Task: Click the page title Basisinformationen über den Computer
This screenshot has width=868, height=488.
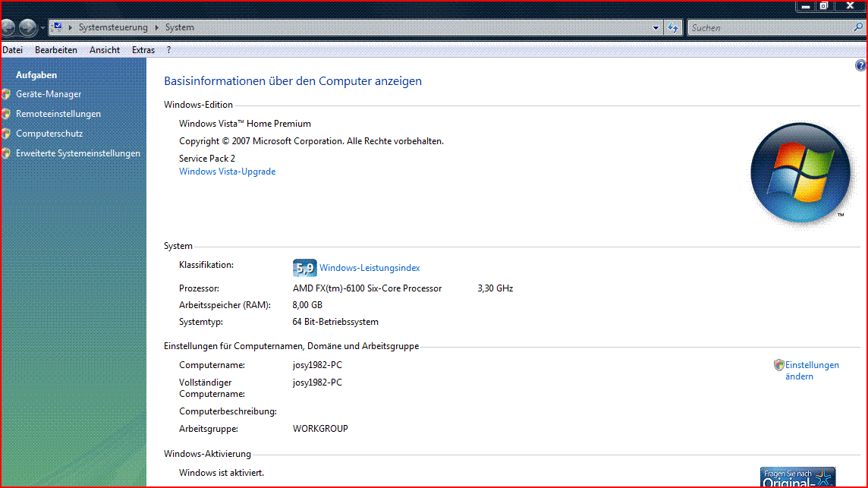Action: point(293,81)
